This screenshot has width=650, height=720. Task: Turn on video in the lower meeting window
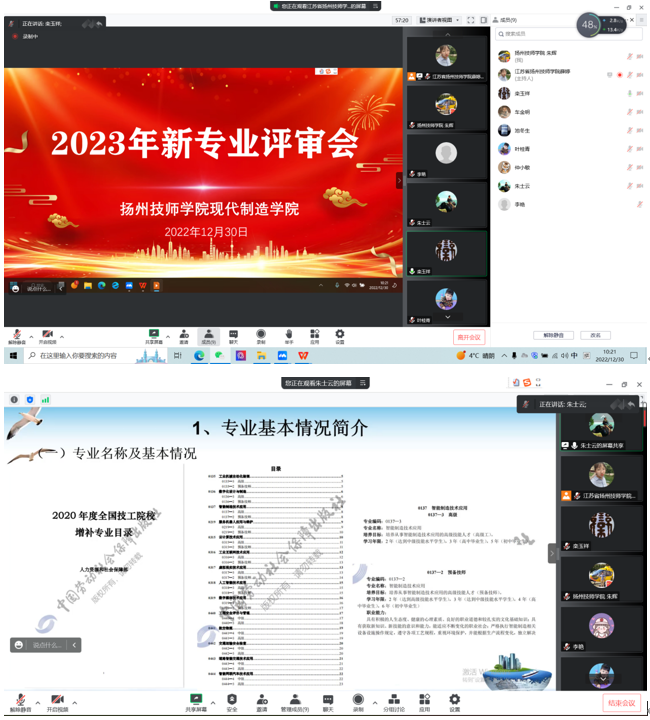point(57,703)
